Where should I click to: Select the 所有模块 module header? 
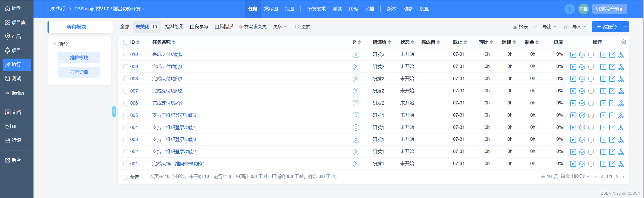[x=79, y=27]
